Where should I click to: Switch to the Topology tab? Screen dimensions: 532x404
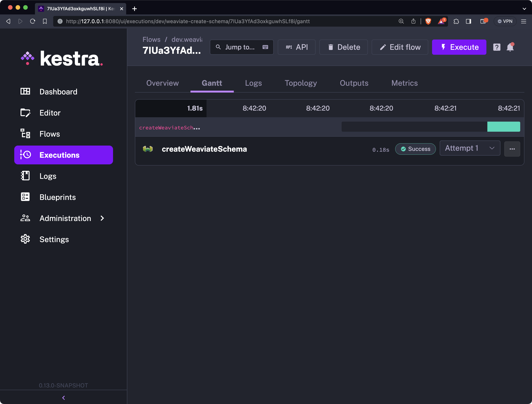(x=301, y=83)
